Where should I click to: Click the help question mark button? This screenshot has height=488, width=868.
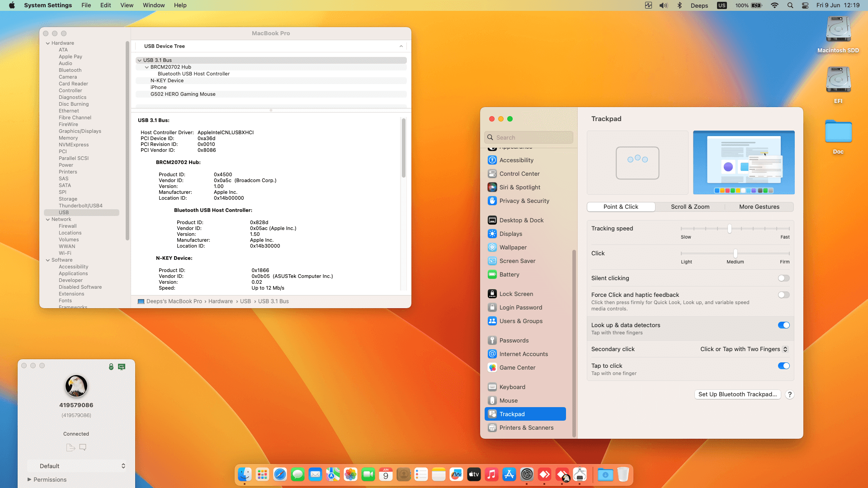[789, 394]
